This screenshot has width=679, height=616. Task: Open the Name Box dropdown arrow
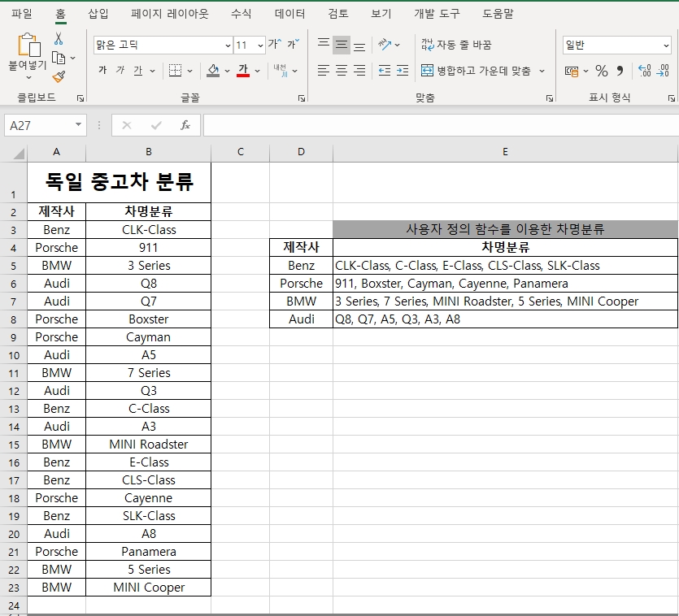click(x=78, y=124)
